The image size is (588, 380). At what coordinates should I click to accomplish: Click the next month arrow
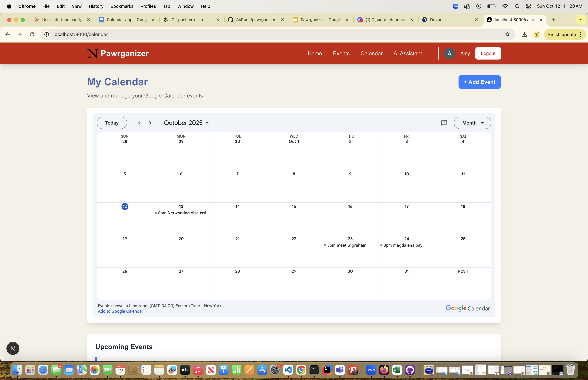point(150,123)
